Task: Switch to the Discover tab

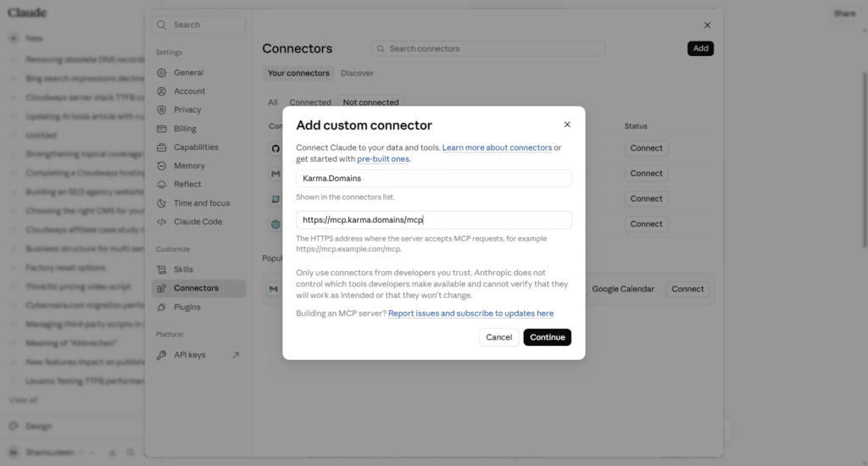Action: pyautogui.click(x=357, y=73)
